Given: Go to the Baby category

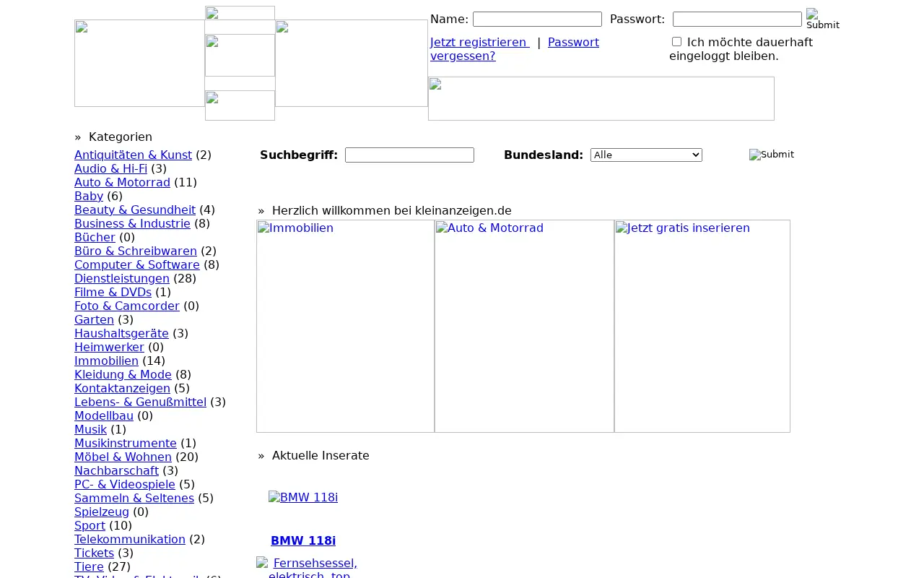Looking at the screenshot, I should pos(89,196).
